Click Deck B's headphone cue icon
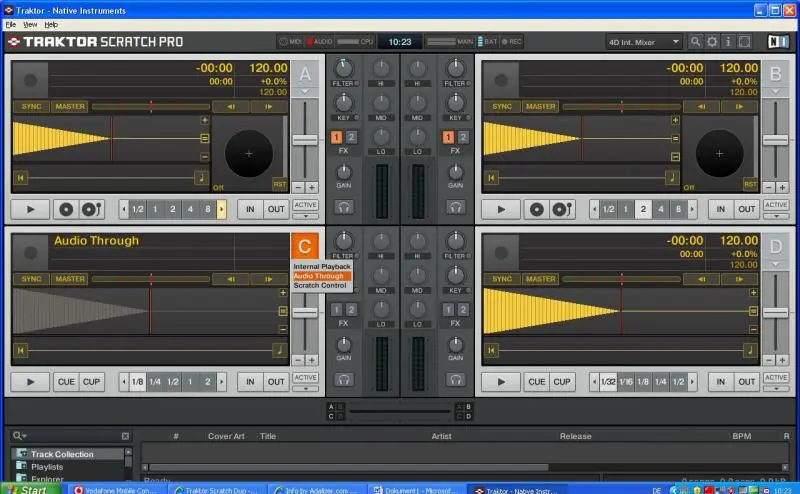The width and height of the screenshot is (800, 494). [x=456, y=207]
